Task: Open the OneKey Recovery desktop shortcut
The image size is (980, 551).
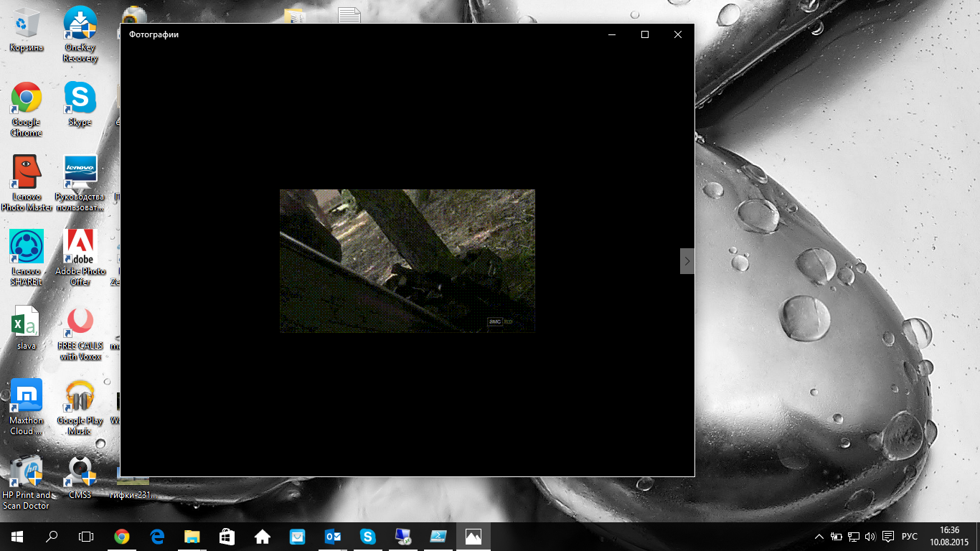Action: coord(80,34)
